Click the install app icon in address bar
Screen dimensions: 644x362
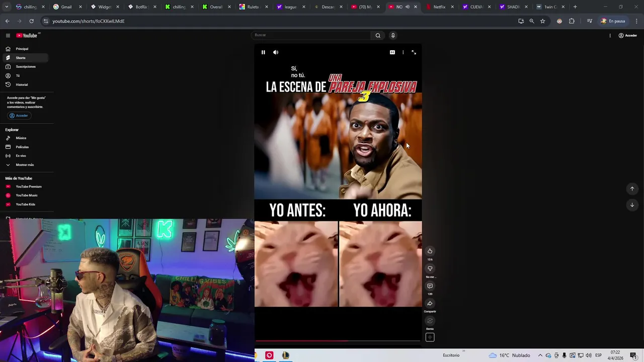pyautogui.click(x=521, y=21)
